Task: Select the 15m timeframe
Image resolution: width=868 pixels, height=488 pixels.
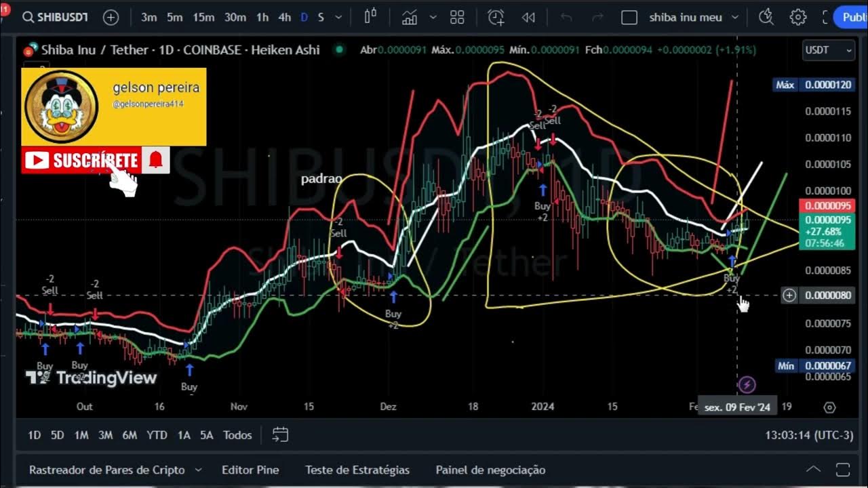Action: click(203, 17)
